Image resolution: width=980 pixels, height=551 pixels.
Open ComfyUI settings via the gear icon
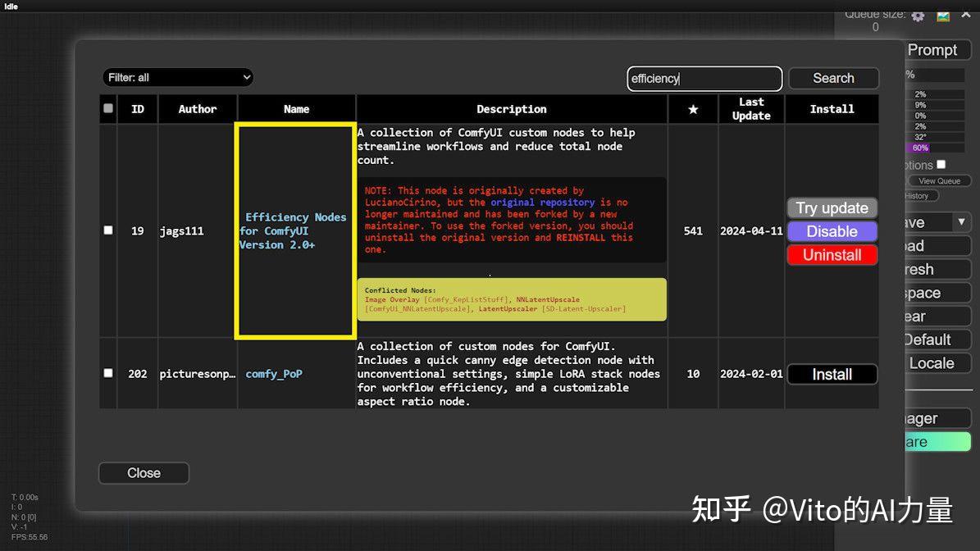coord(918,16)
